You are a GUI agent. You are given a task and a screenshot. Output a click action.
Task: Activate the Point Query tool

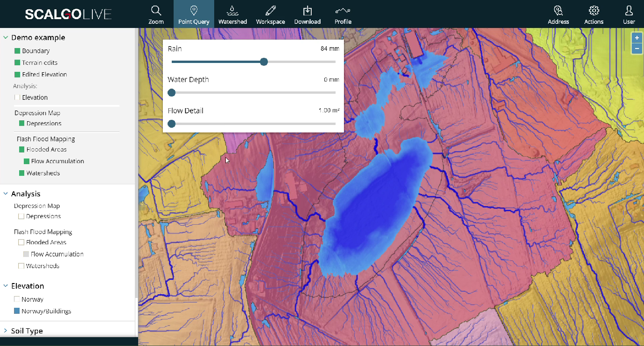click(x=194, y=14)
